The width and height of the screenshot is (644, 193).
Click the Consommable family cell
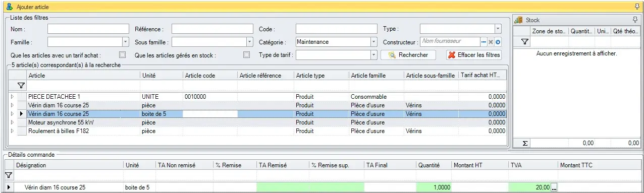[376, 96]
